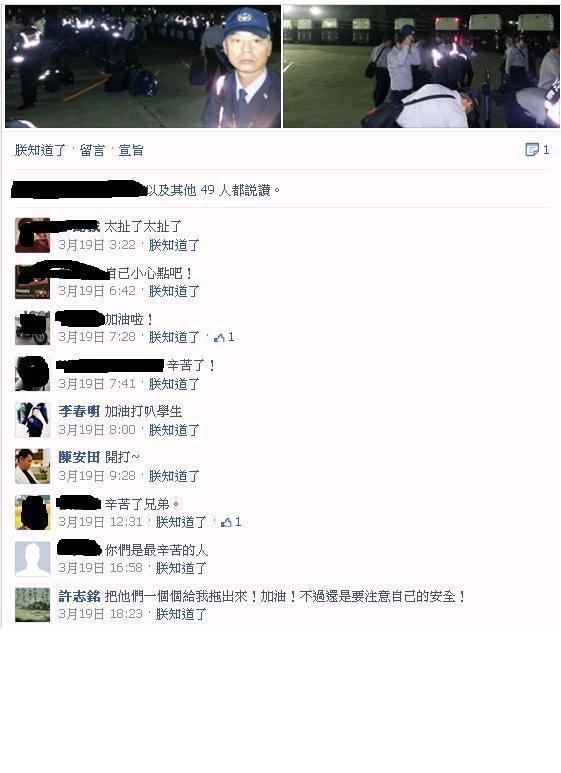561x773 pixels.
Task: Open 李春明 profile name link
Action: 79,411
